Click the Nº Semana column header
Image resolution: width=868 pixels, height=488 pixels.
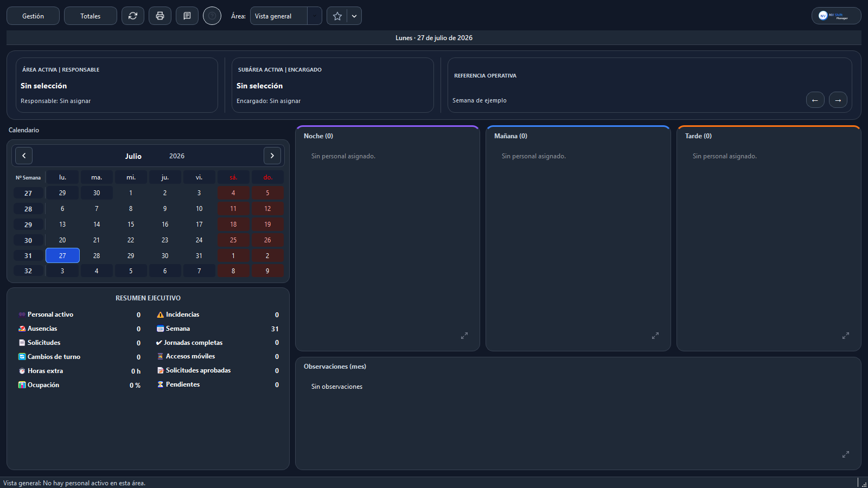[x=28, y=177]
